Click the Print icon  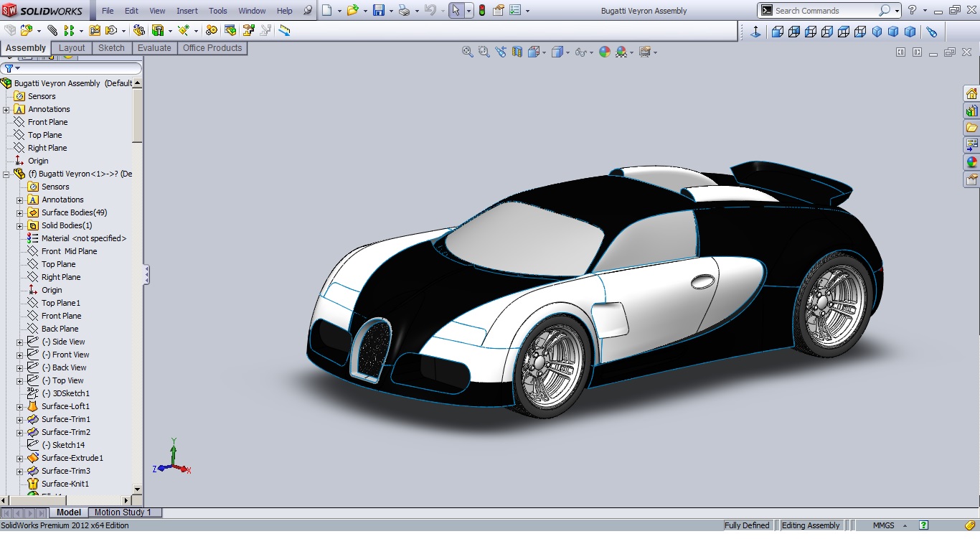click(404, 11)
